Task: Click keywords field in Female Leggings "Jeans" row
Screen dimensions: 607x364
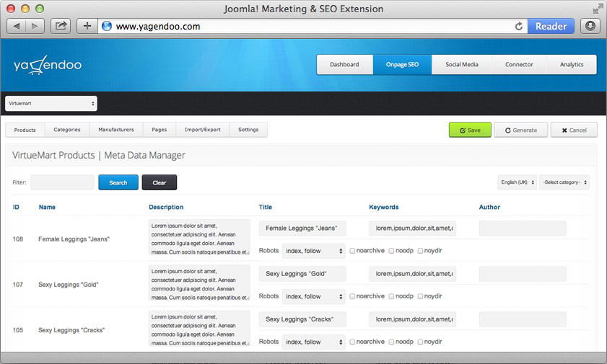Action: coord(412,228)
